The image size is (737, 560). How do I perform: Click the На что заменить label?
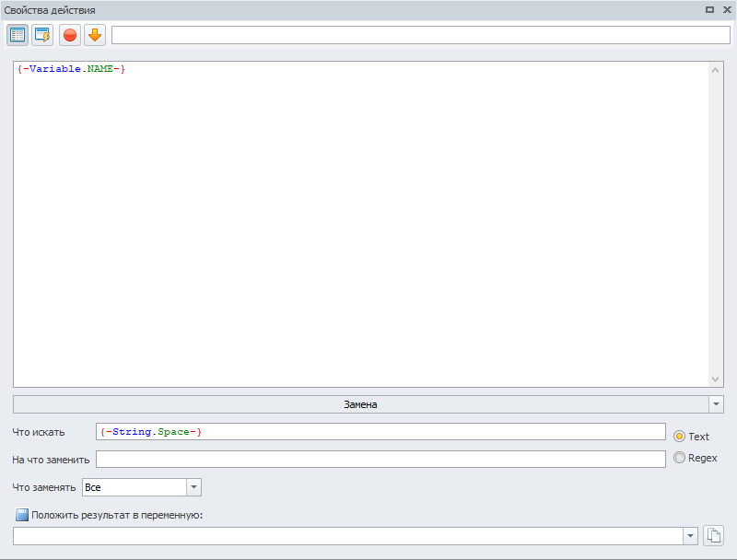51,460
